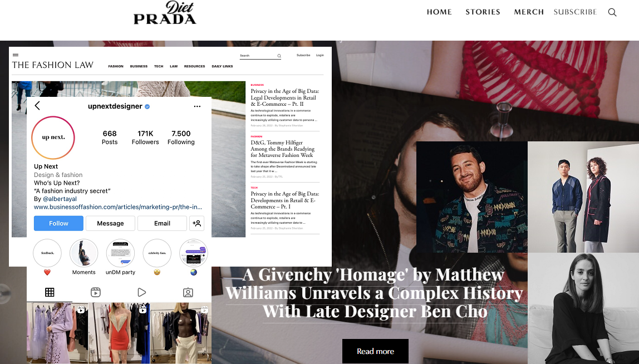639x364 pixels.
Task: Click the blue Follow button
Action: click(58, 223)
